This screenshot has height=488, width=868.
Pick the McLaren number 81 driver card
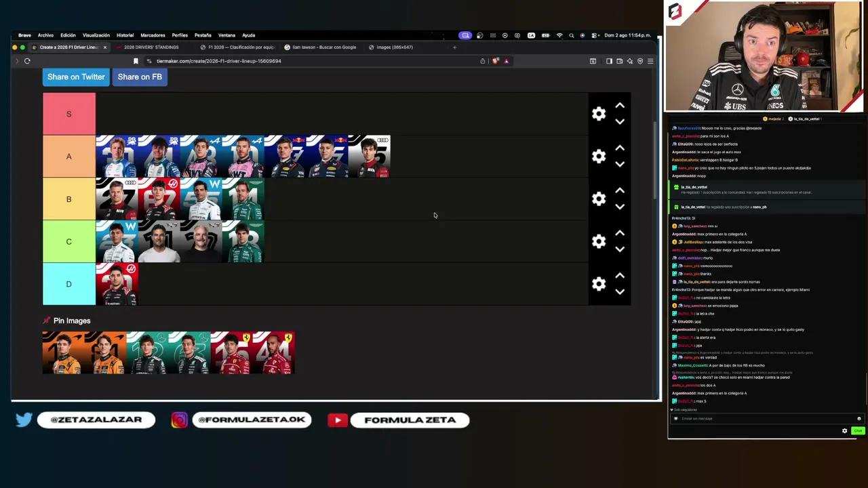(x=105, y=352)
